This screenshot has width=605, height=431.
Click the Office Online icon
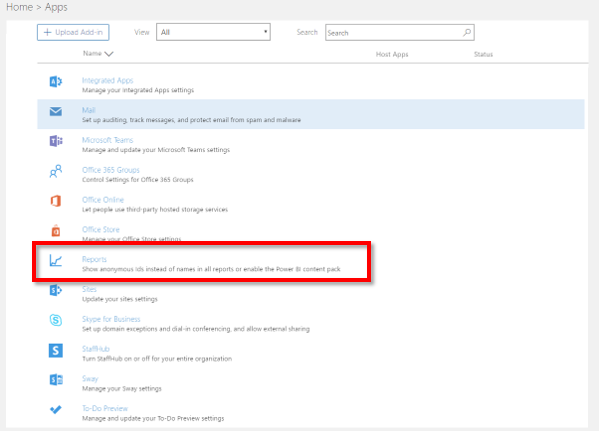pyautogui.click(x=56, y=201)
